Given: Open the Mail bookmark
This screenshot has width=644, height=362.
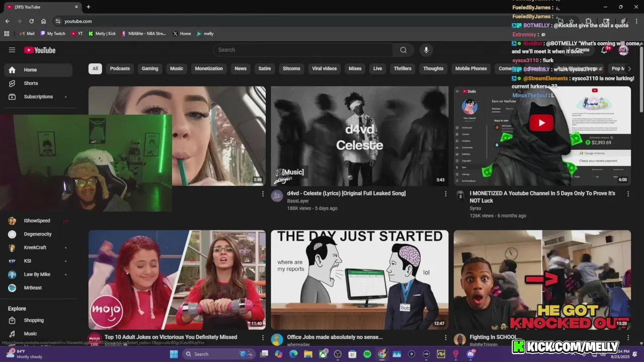Looking at the screenshot, I should click(27, 34).
